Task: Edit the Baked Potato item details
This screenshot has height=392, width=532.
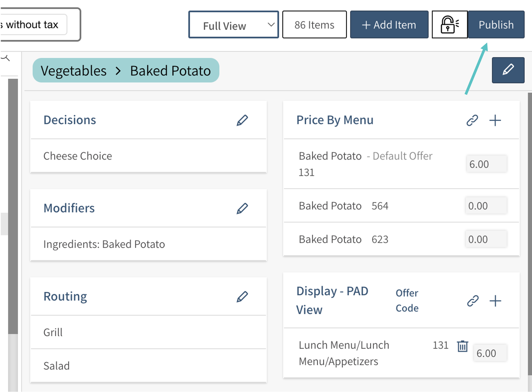Action: 508,70
